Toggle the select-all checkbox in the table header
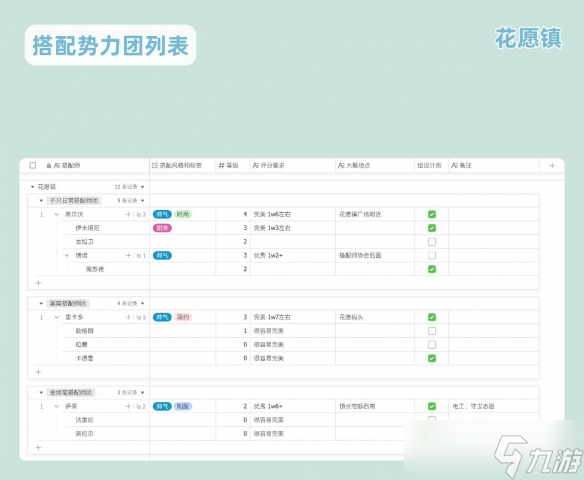The image size is (584, 480). point(33,165)
